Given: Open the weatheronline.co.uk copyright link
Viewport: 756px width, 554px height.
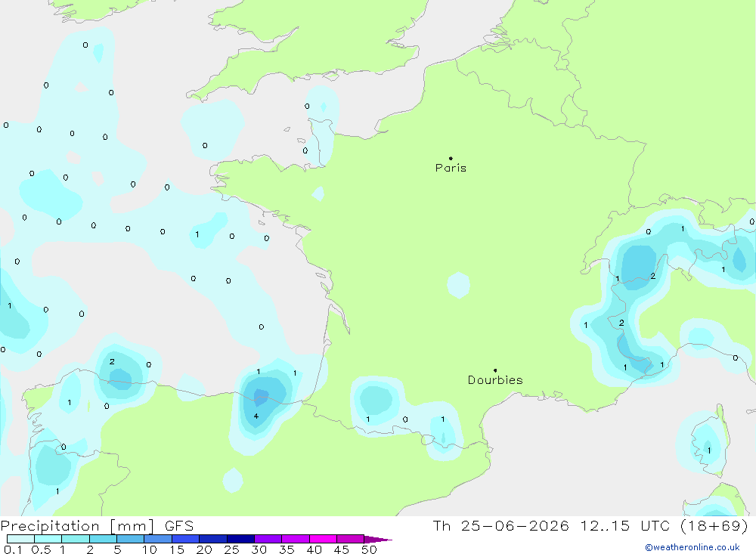Looking at the screenshot, I should coord(692,547).
